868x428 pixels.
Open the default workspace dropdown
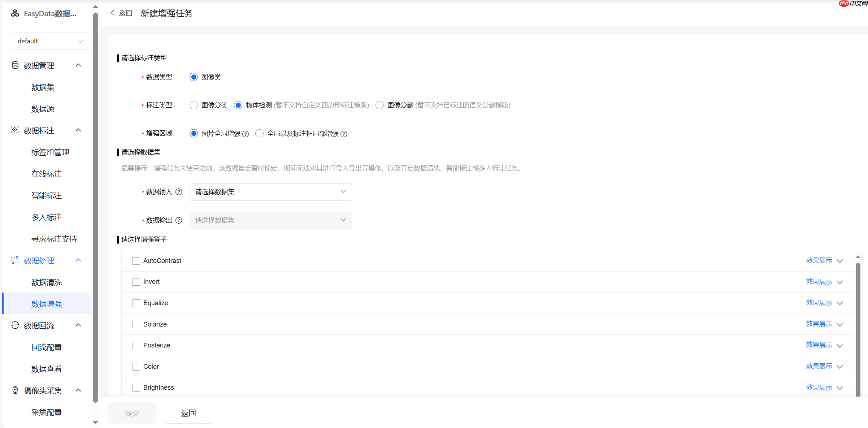pos(50,41)
